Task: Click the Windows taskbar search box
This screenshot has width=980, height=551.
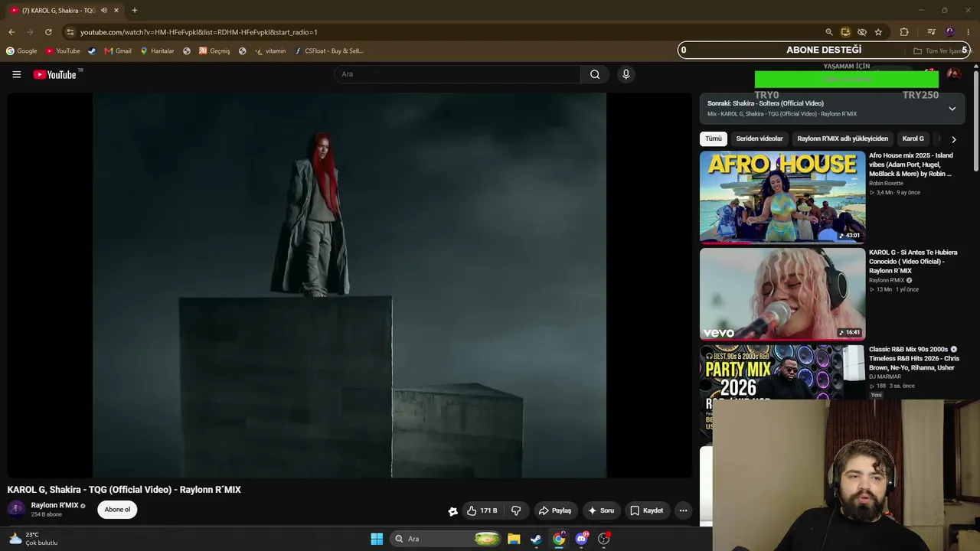Action: click(x=446, y=539)
